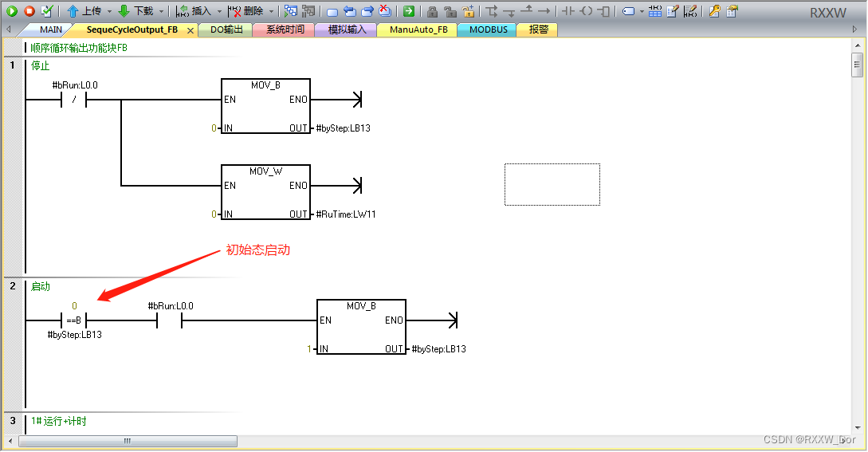
Task: Open the 模拟输入 tab
Action: click(x=347, y=29)
